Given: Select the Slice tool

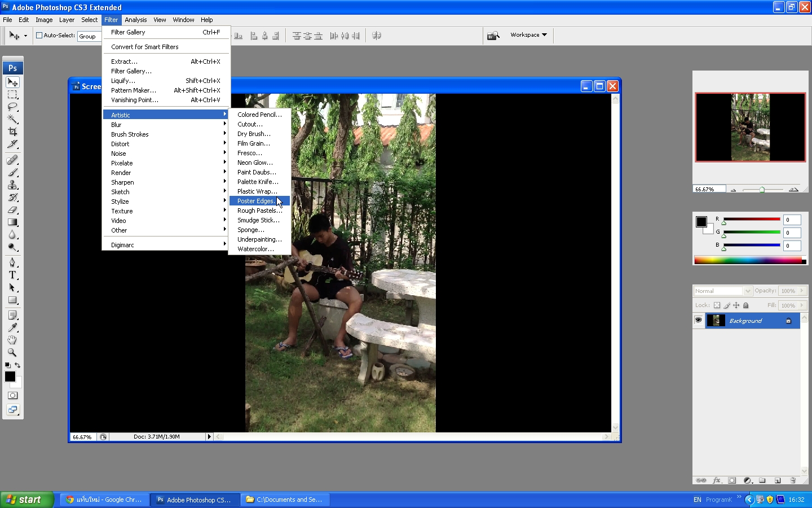Looking at the screenshot, I should tap(12, 144).
